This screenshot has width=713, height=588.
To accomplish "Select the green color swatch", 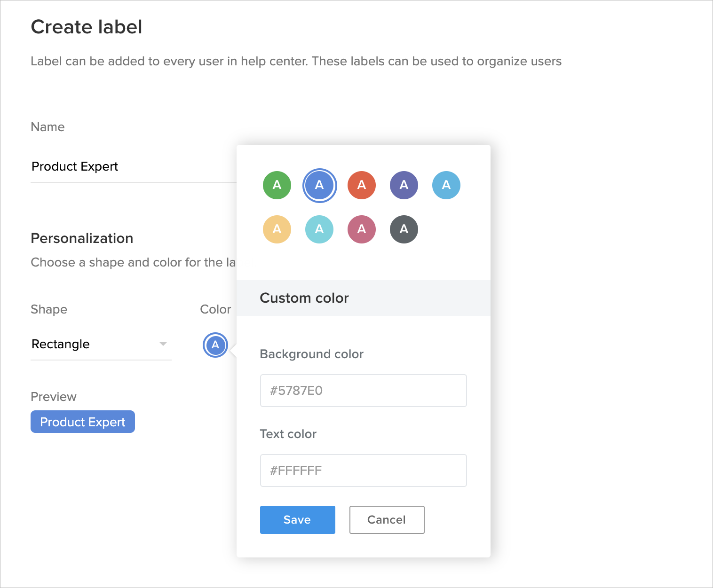I will click(277, 185).
